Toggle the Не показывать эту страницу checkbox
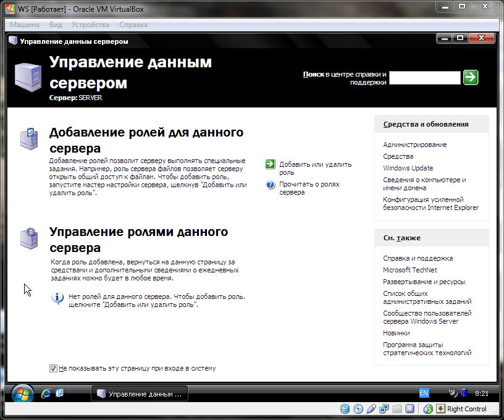The width and height of the screenshot is (504, 420). pyautogui.click(x=53, y=368)
